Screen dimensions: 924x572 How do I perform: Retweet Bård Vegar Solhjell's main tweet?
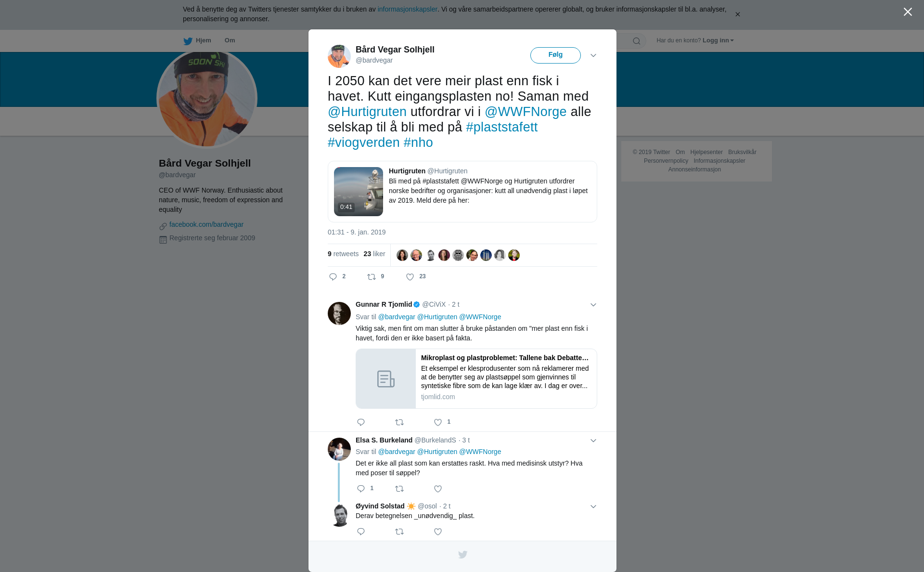point(372,277)
